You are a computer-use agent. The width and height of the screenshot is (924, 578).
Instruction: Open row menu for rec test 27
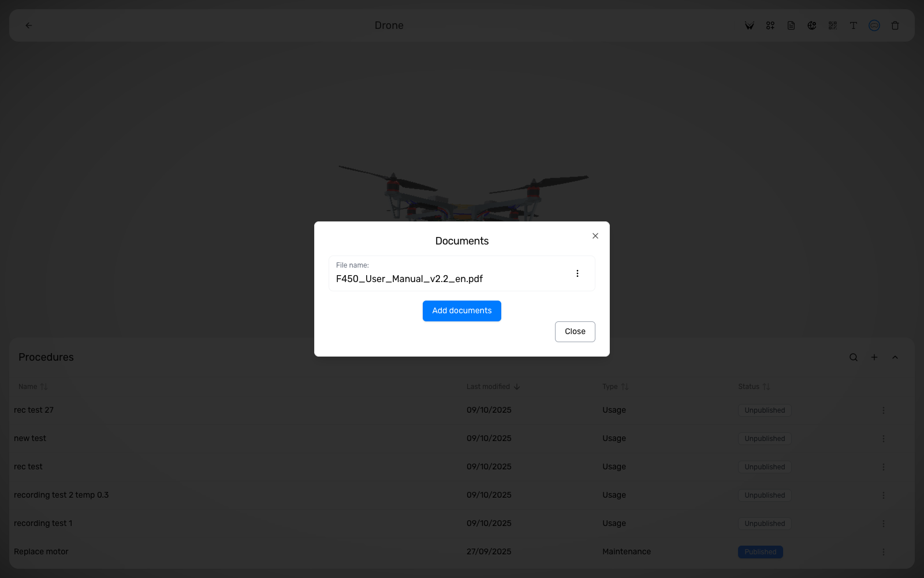(x=883, y=410)
